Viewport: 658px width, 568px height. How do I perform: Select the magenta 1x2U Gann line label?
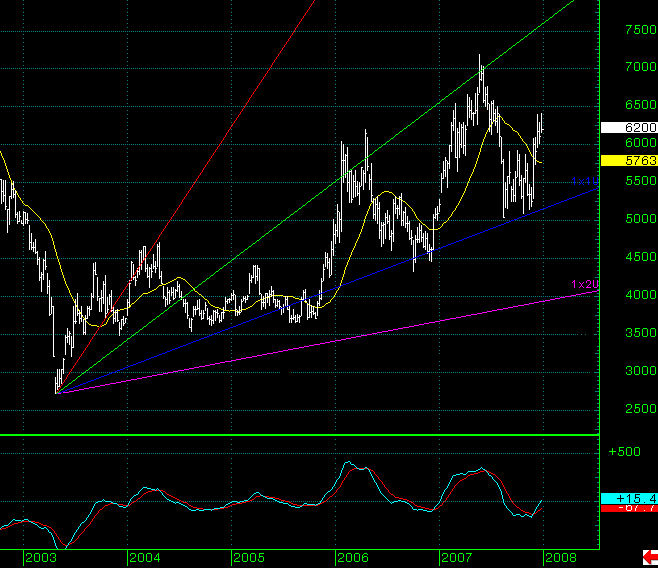pos(584,284)
